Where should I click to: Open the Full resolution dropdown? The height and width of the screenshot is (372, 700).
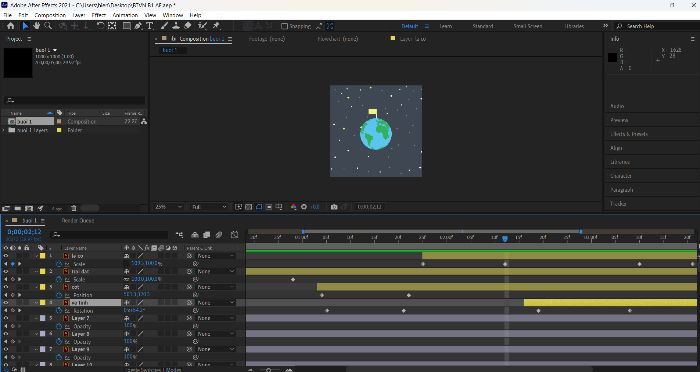(209, 207)
